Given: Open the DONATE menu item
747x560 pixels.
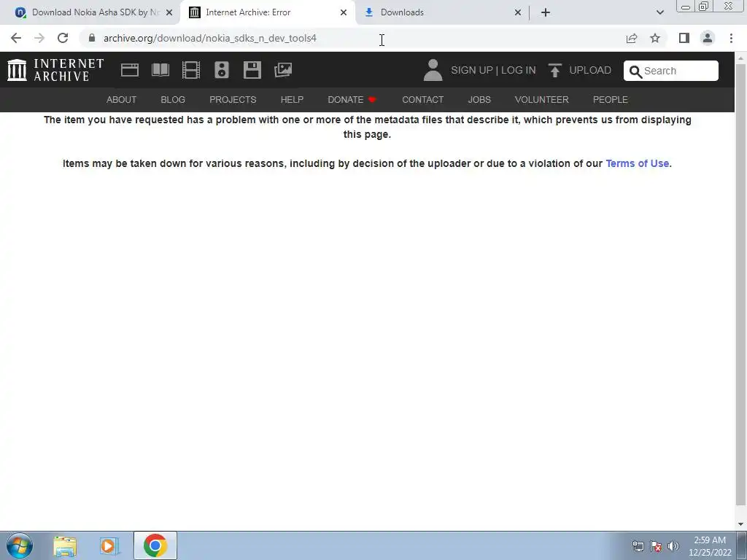Looking at the screenshot, I should coord(352,99).
